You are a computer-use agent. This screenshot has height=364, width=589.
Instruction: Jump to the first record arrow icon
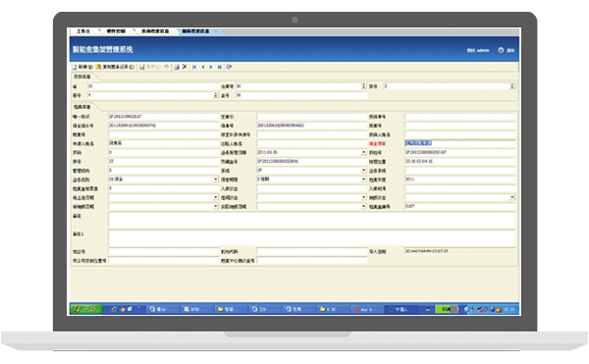[194, 67]
